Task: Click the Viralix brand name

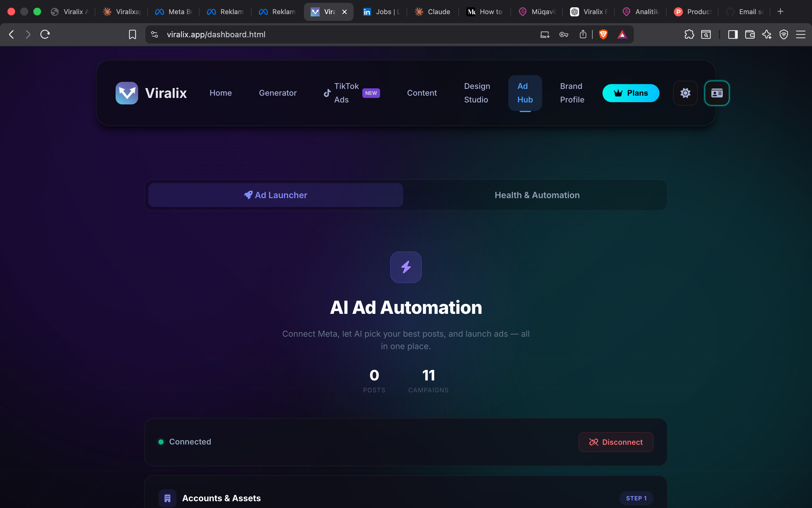Action: (166, 93)
